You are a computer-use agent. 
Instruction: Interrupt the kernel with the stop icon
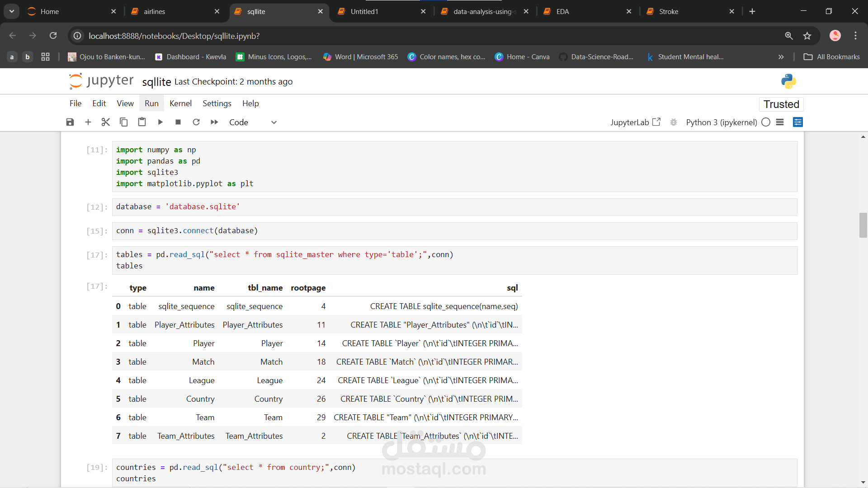point(178,122)
